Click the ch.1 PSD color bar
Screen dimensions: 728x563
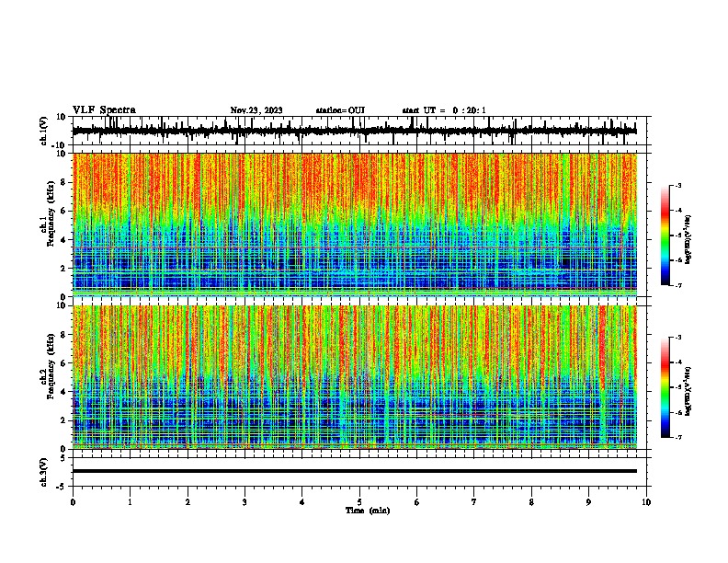coord(665,236)
